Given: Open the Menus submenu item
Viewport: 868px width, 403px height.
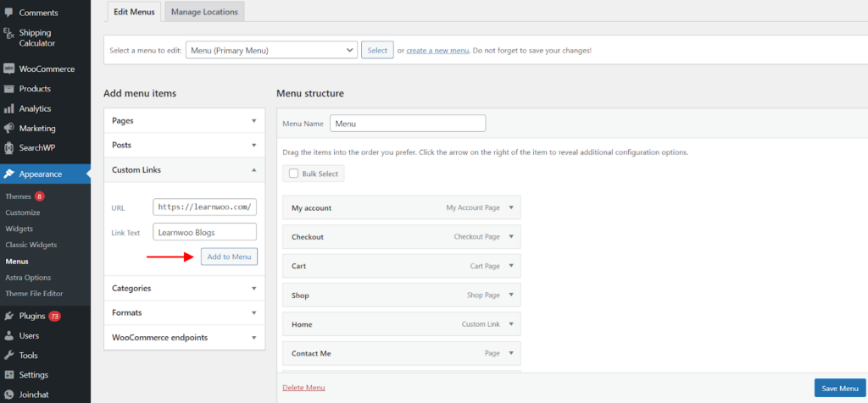Looking at the screenshot, I should click(x=17, y=261).
